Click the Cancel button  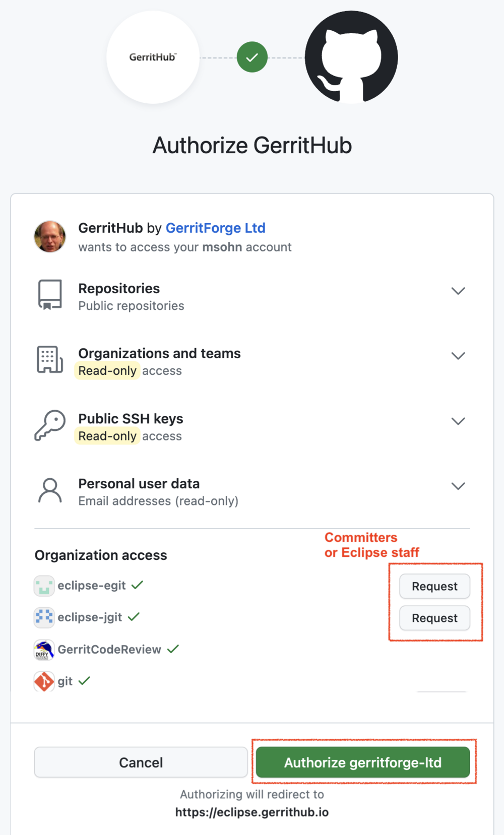tap(141, 762)
